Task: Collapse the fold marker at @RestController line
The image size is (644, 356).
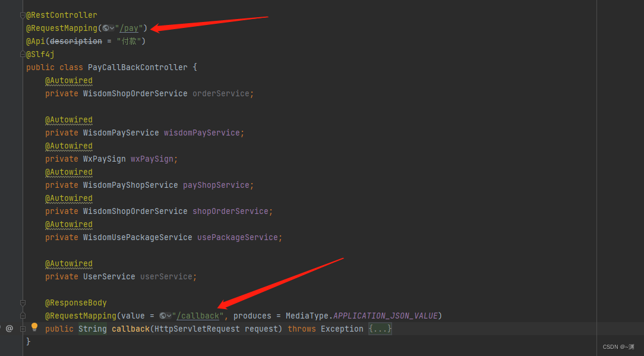Action: coord(23,15)
